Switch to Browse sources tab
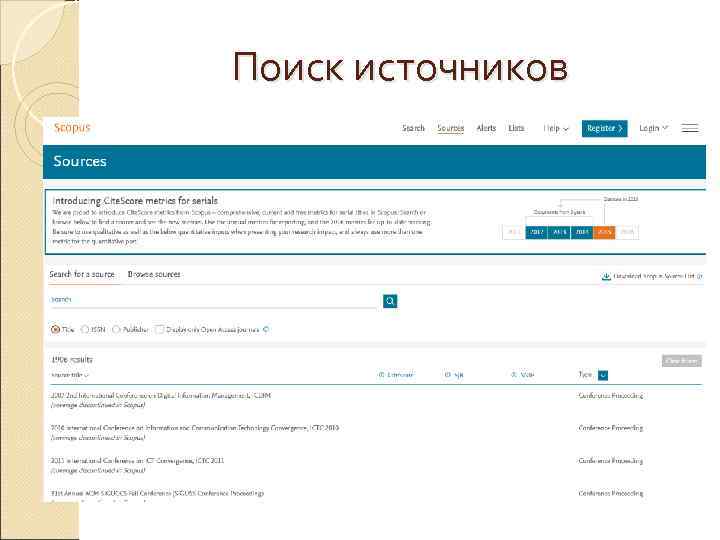Viewport: 720px width, 540px height. (x=154, y=274)
